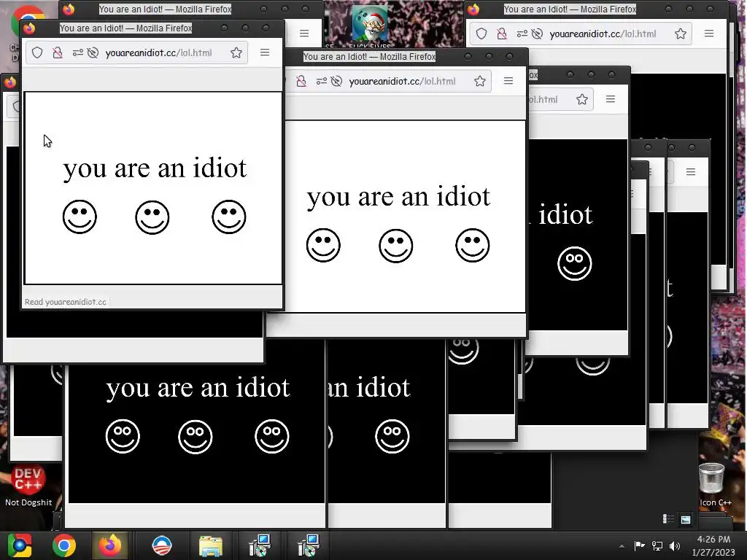747x560 pixels.
Task: Click insecure lock icon in top-right Firefox window
Action: [502, 34]
